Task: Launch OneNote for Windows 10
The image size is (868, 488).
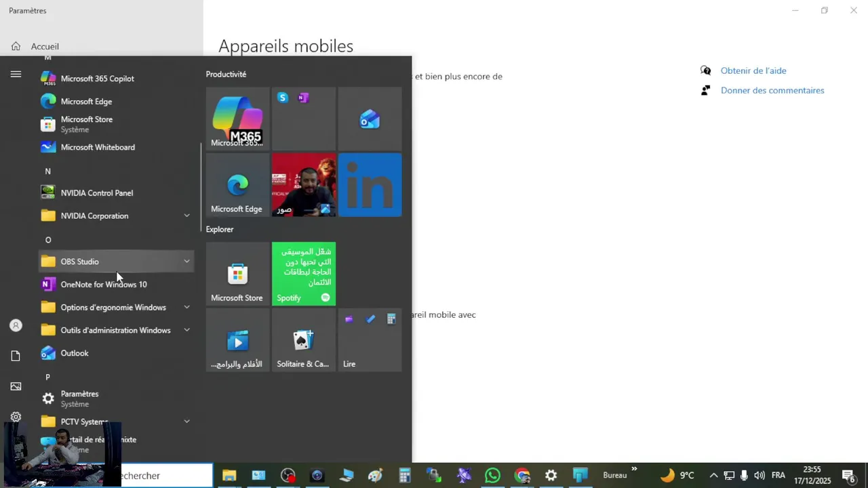Action: point(116,285)
